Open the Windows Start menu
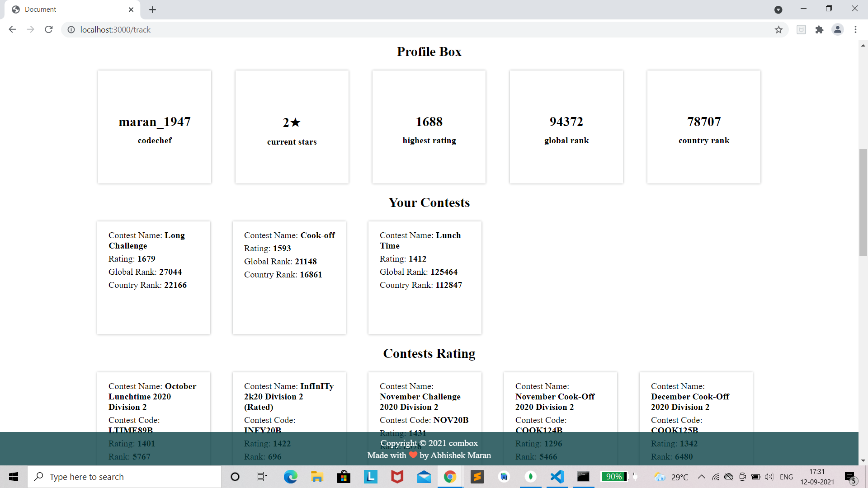Screen dimensions: 868x488 coord(14,477)
